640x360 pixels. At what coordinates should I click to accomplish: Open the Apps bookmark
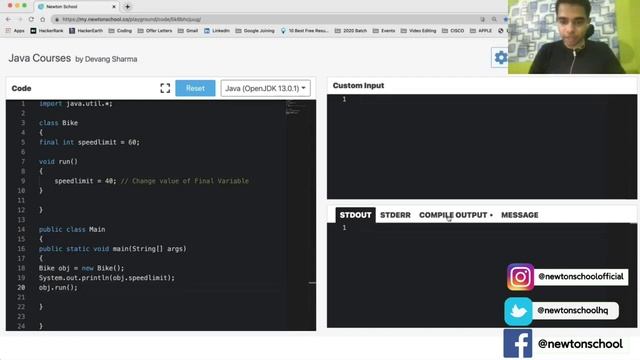(x=15, y=31)
